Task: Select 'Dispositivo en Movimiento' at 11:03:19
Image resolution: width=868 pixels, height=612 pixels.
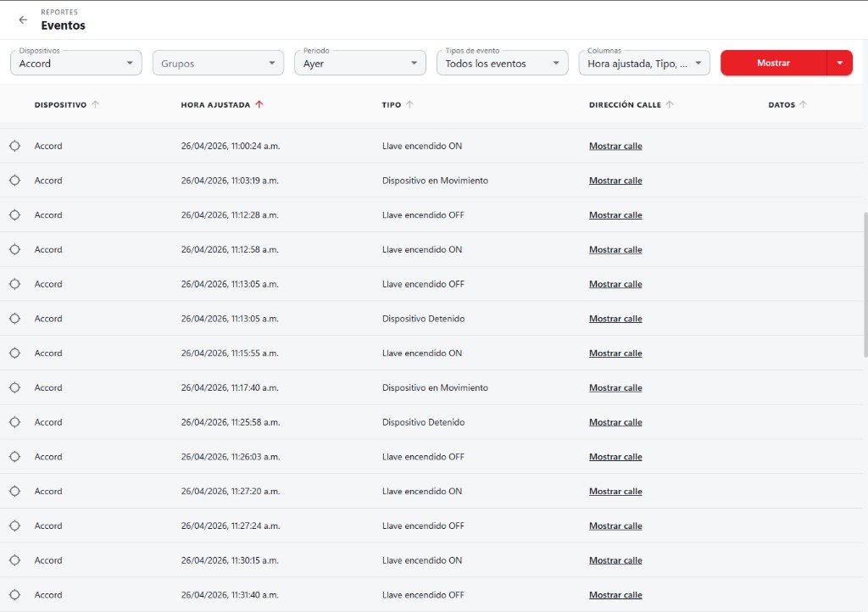Action: pyautogui.click(x=435, y=181)
